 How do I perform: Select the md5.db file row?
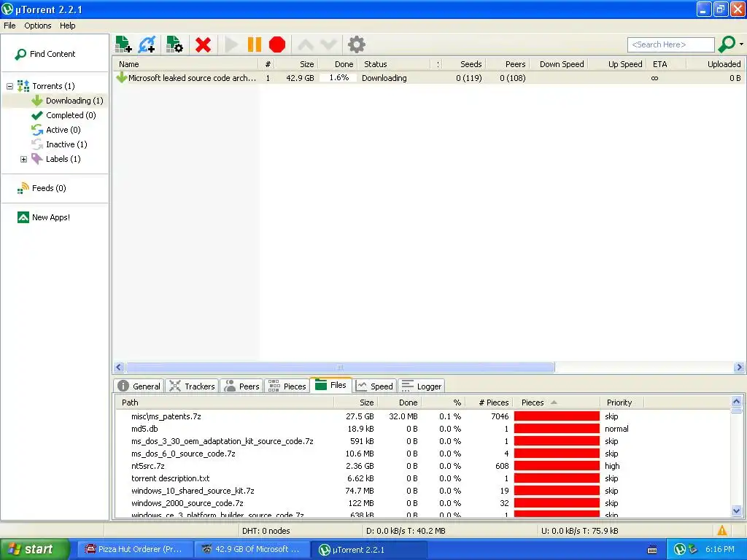[x=422, y=429]
